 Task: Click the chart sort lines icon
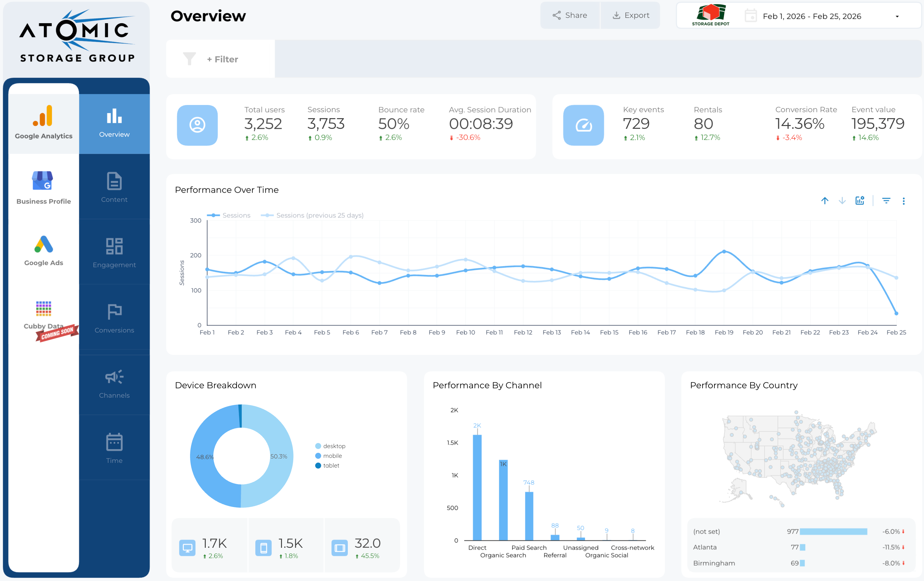click(x=886, y=201)
